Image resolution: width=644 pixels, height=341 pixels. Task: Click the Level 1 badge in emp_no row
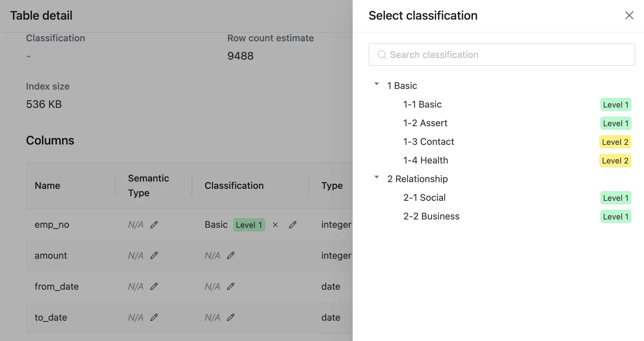pos(249,225)
